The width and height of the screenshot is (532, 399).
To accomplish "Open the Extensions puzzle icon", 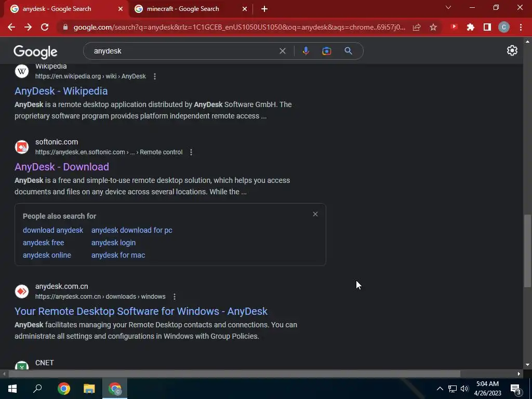I will (x=471, y=27).
